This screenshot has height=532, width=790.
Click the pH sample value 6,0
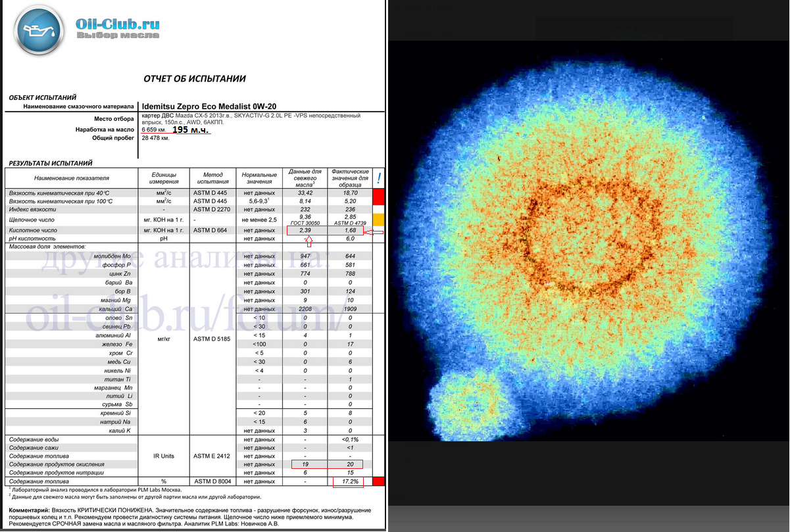350,239
